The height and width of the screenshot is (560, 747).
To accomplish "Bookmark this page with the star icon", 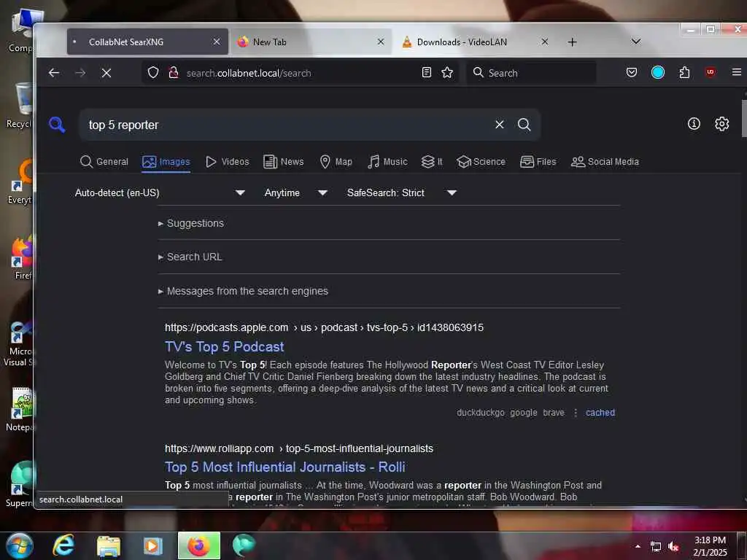I will coord(447,72).
